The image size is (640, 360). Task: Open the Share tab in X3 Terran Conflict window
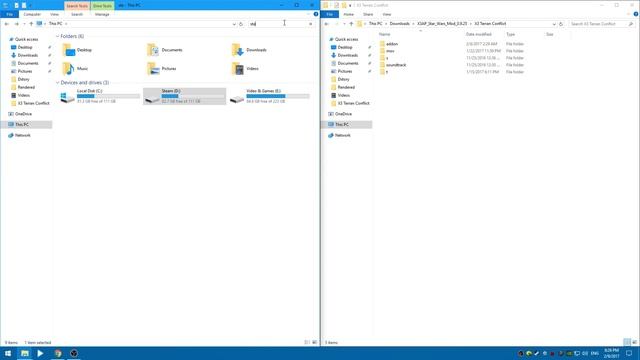(368, 14)
